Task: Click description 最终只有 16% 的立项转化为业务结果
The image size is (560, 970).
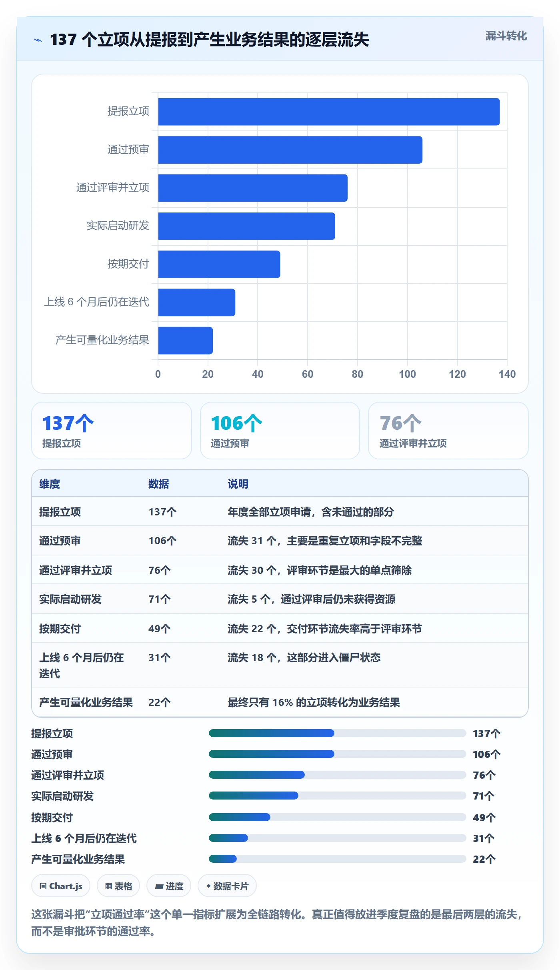Action: (x=314, y=702)
